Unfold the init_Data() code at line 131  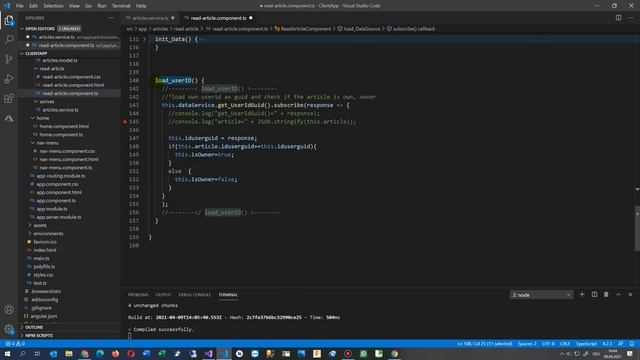tap(144, 39)
